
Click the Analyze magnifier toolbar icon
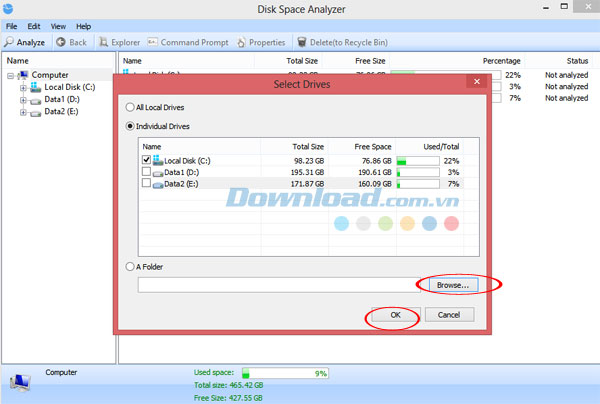(9, 42)
